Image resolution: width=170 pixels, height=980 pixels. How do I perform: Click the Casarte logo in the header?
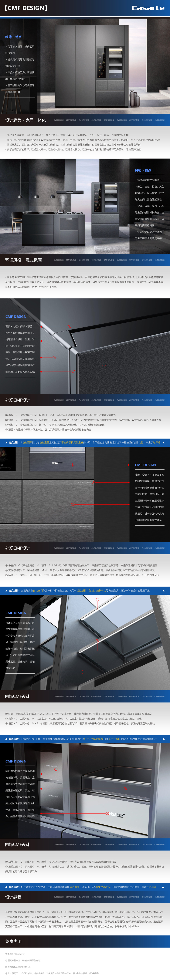[x=148, y=8]
